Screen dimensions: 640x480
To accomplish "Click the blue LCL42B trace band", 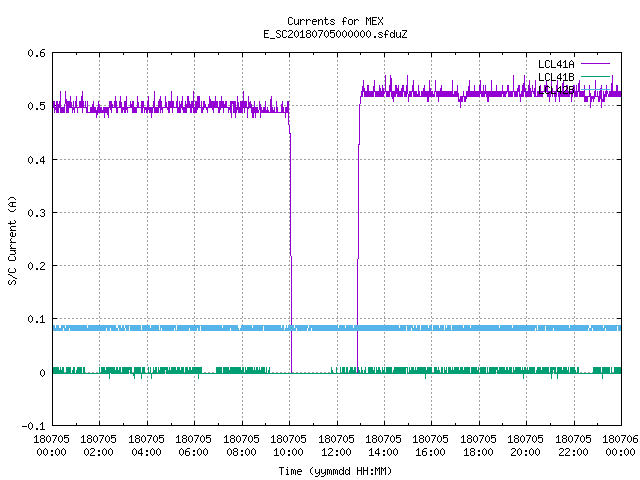I will point(337,328).
